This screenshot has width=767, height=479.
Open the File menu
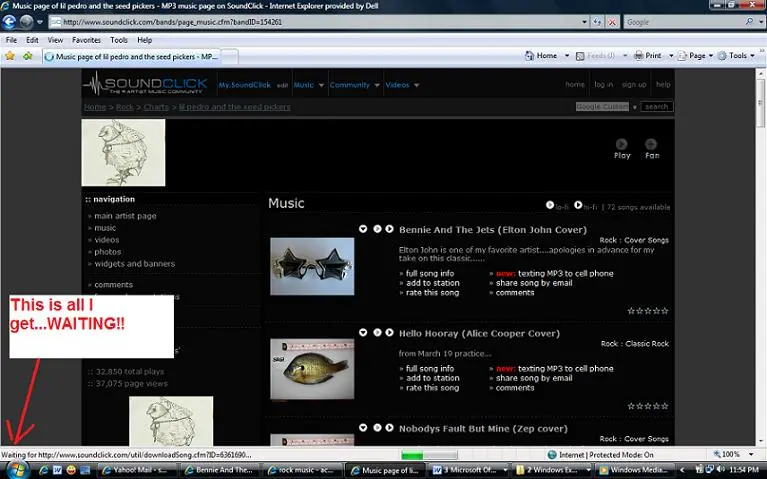(11, 40)
